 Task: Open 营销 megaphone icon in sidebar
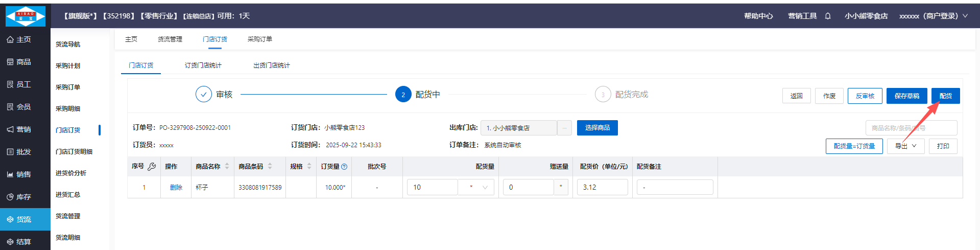tap(10, 129)
